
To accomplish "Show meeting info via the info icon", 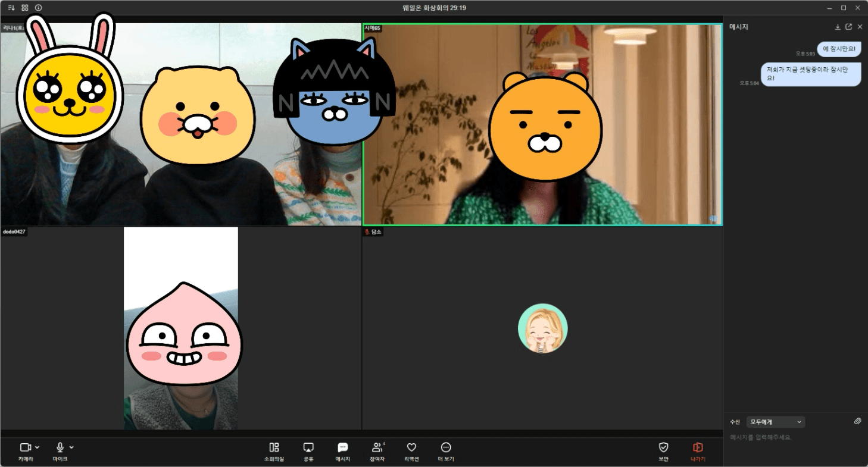I will [38, 8].
